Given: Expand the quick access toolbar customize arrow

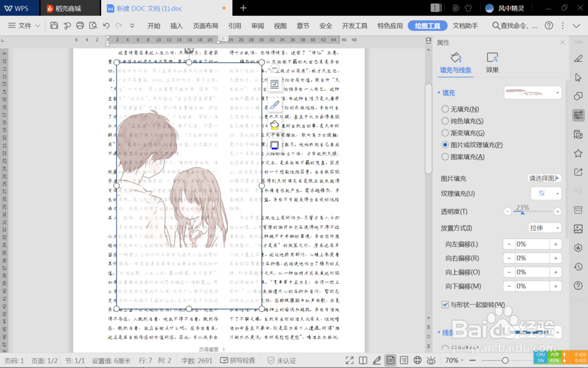Looking at the screenshot, I should click(x=132, y=26).
